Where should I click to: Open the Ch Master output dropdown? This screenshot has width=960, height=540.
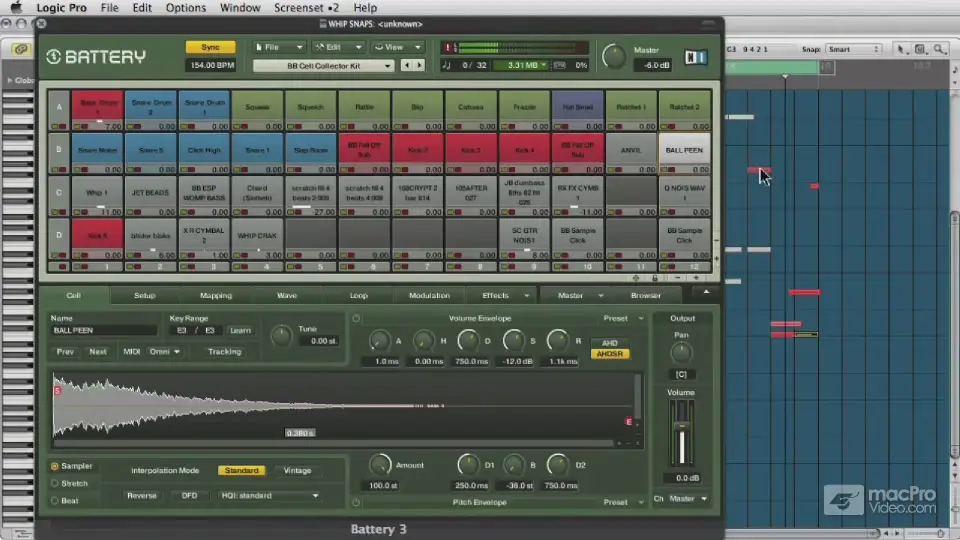pos(688,499)
